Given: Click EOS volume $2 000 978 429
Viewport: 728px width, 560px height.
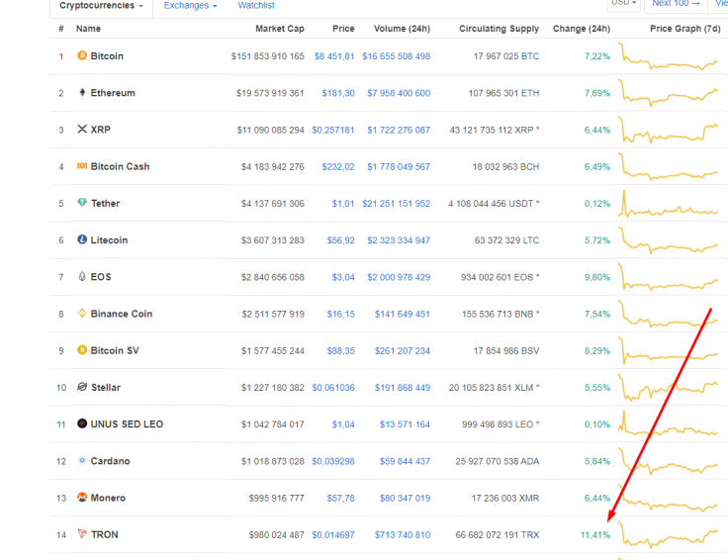Looking at the screenshot, I should point(399,277).
